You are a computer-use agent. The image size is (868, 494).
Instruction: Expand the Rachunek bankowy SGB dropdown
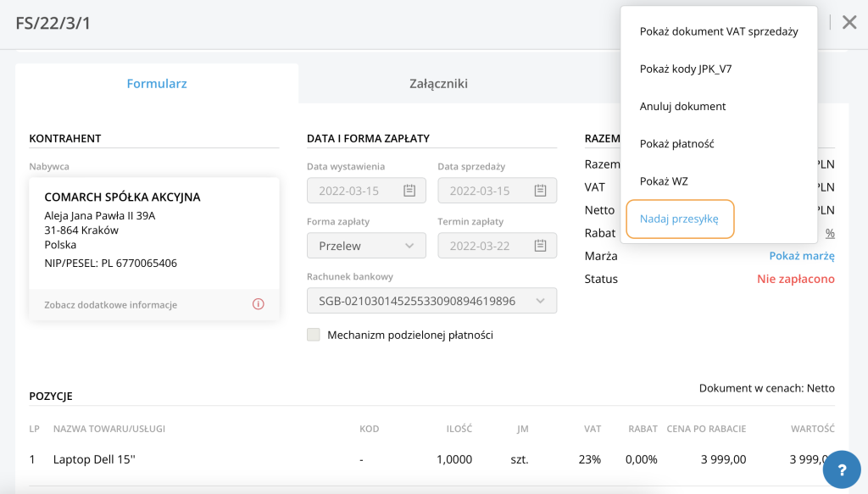click(431, 301)
